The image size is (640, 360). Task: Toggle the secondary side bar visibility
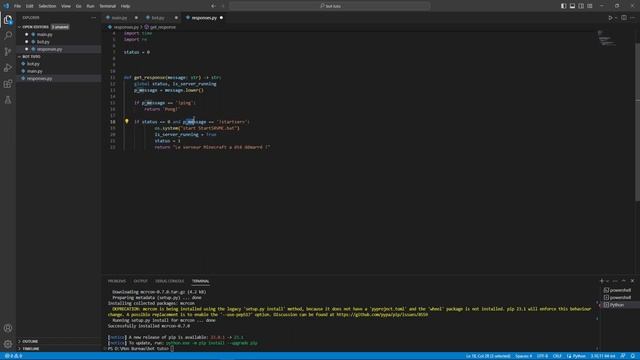[x=581, y=6]
